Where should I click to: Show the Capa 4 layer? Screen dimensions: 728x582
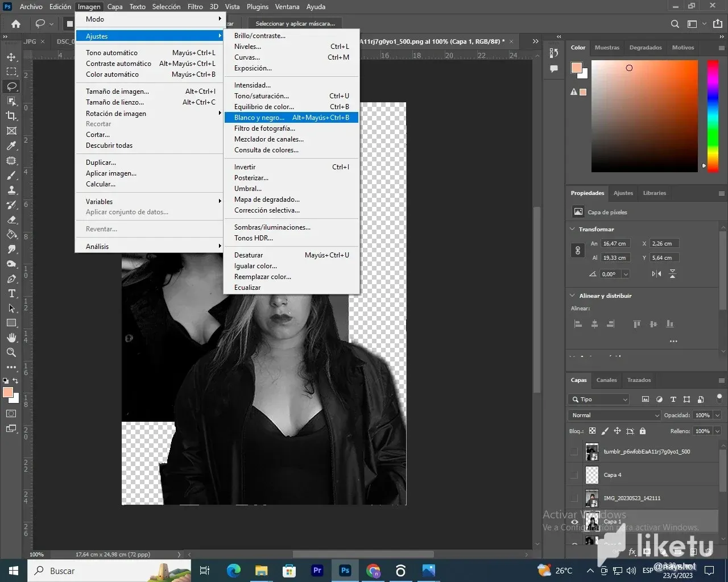point(574,475)
